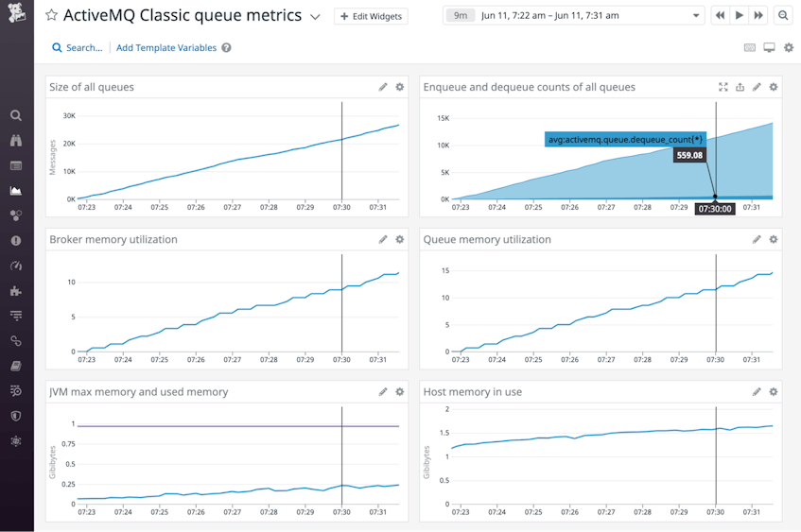Edit the Host memory in use widget
Screen dimensions: 801x532
coord(757,392)
